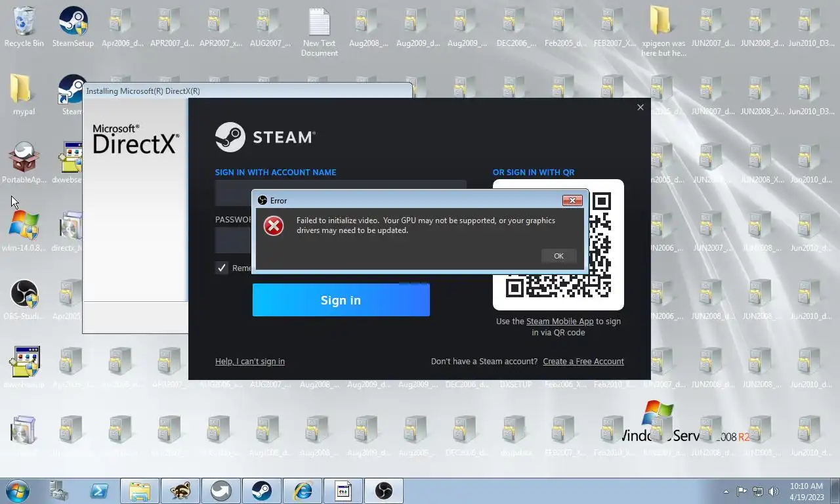Click OK in the Error dialog
The width and height of the screenshot is (840, 504).
pos(558,256)
